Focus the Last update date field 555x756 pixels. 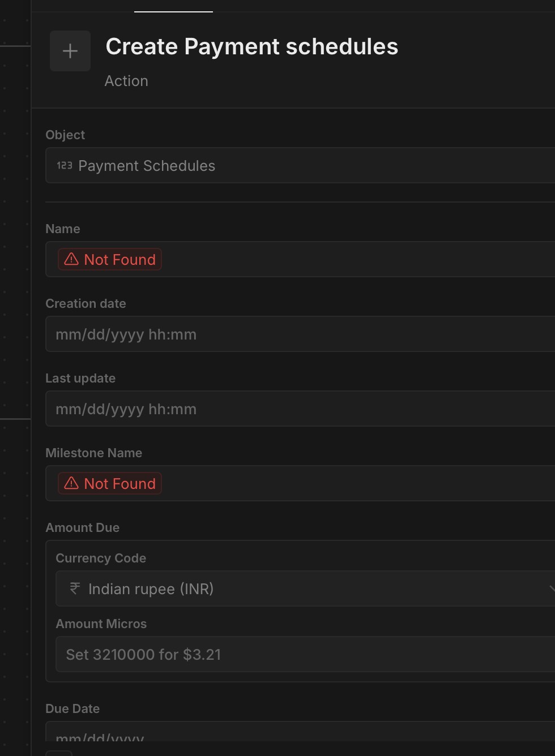[300, 409]
